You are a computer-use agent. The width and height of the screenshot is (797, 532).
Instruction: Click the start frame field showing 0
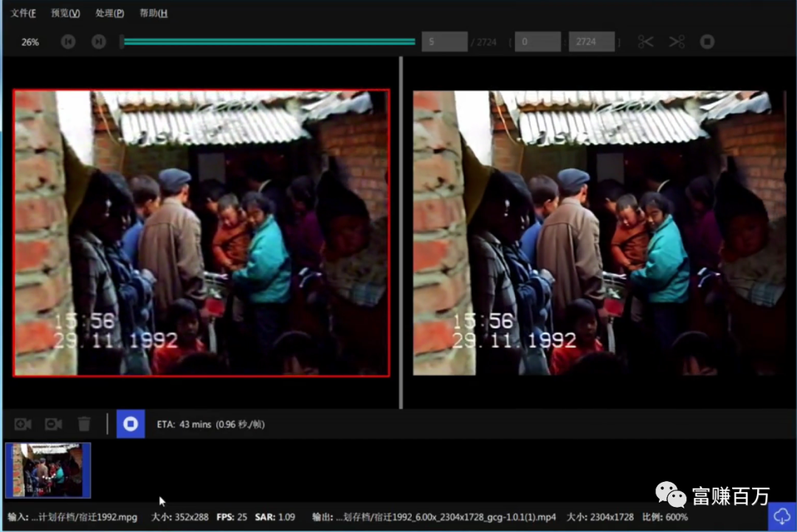point(537,42)
